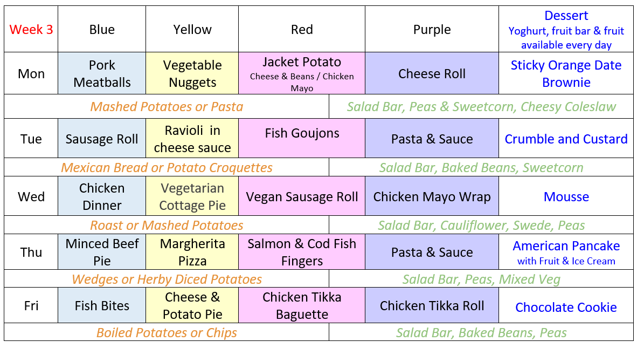
Task: Click the Mousse dessert text
Action: click(x=566, y=196)
